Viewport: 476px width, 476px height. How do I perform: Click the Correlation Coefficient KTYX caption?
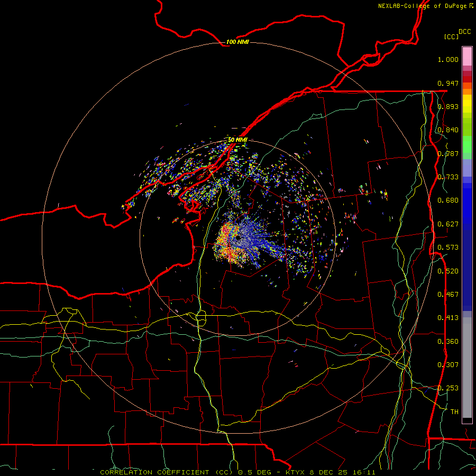pyautogui.click(x=237, y=472)
